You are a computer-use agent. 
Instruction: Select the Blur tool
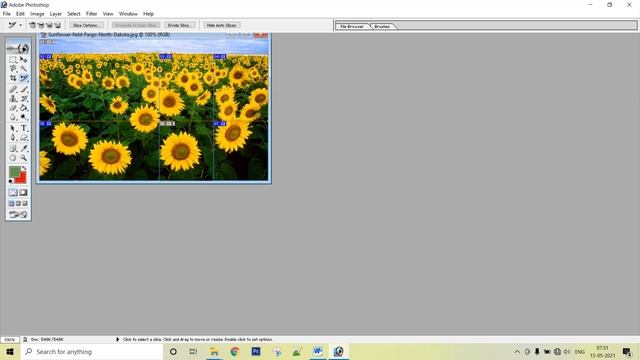click(13, 117)
